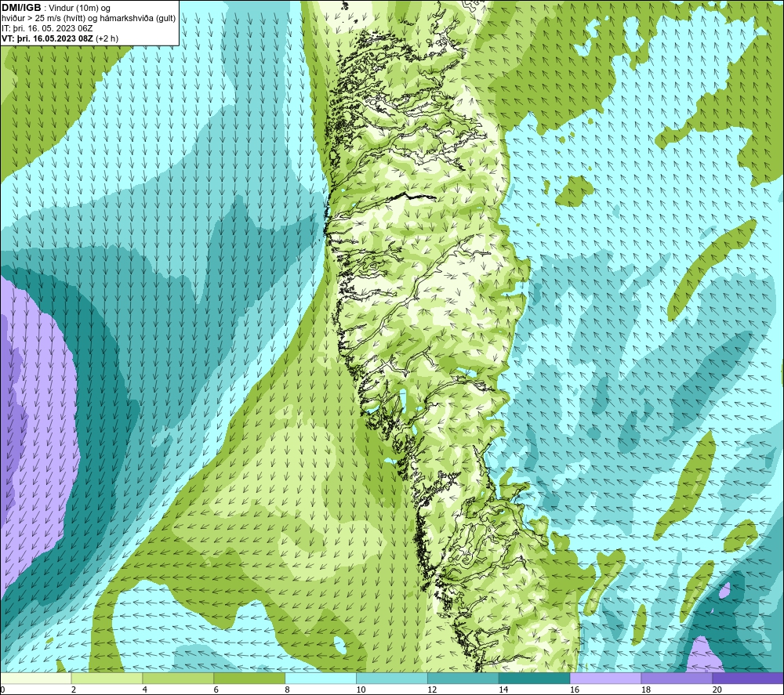Click the 4–6 m/s green legend swatch
784x695 pixels.
coord(178,678)
